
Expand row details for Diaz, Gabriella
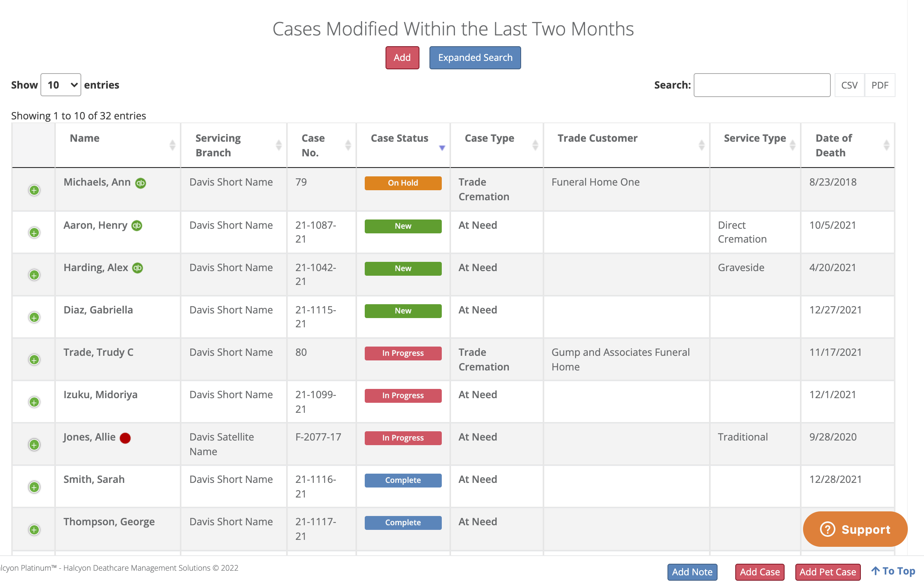pyautogui.click(x=34, y=317)
